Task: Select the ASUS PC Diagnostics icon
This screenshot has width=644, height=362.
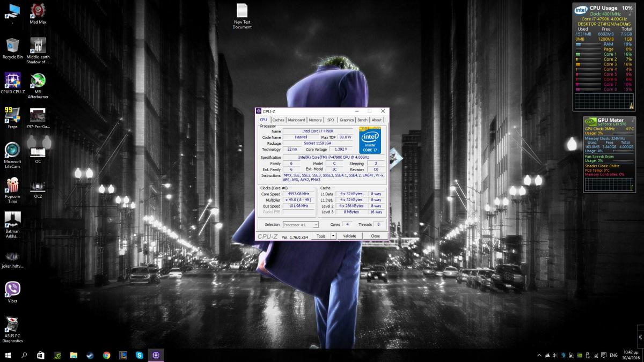Action: pos(12,330)
